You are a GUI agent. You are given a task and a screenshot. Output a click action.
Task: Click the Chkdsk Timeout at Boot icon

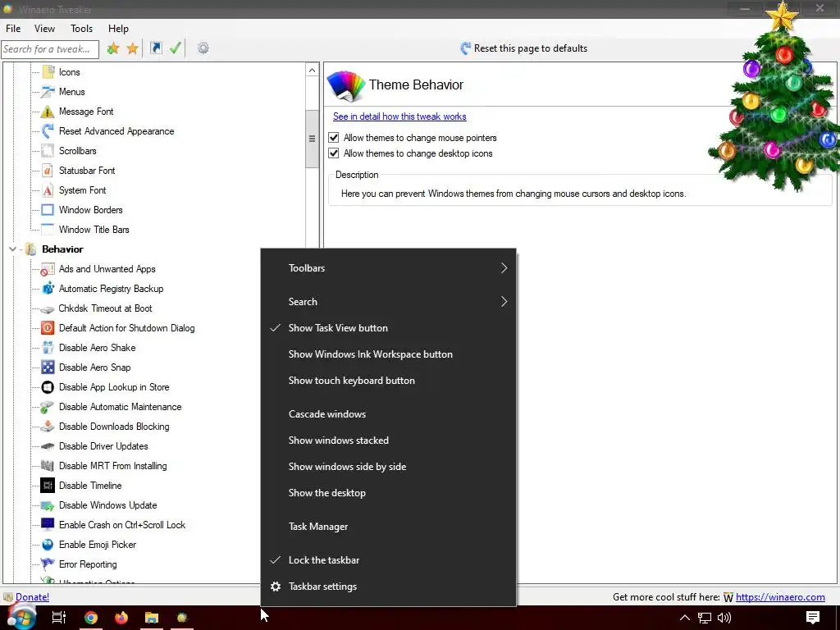click(48, 308)
